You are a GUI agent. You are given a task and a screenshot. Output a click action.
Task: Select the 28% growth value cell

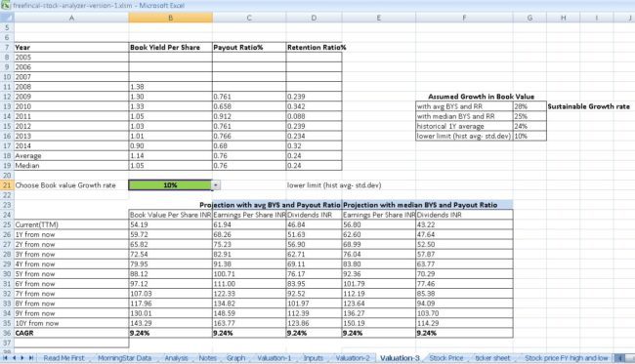tap(529, 106)
